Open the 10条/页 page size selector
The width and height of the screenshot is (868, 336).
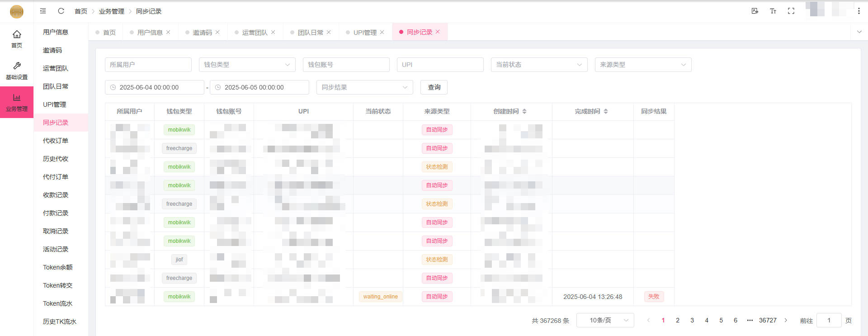605,320
